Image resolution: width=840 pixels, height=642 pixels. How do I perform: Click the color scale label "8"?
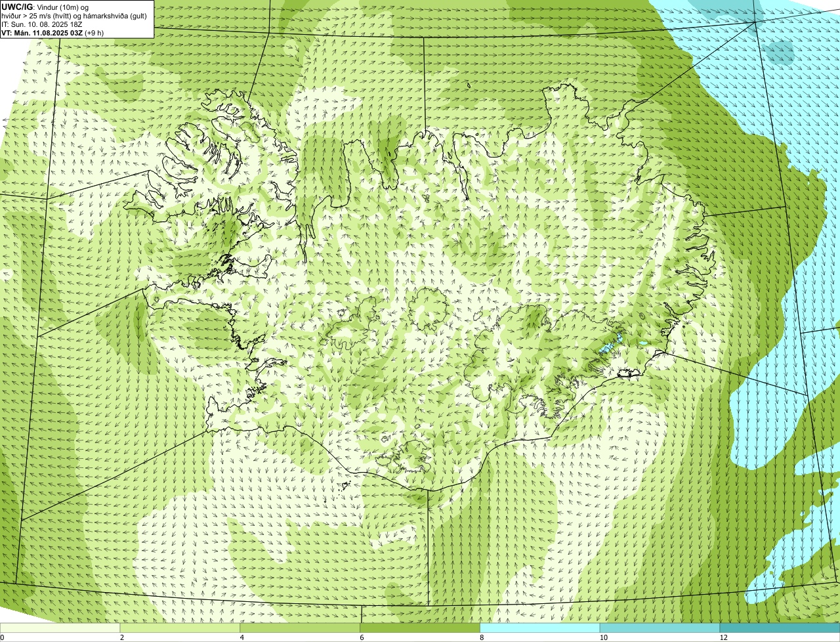(481, 637)
